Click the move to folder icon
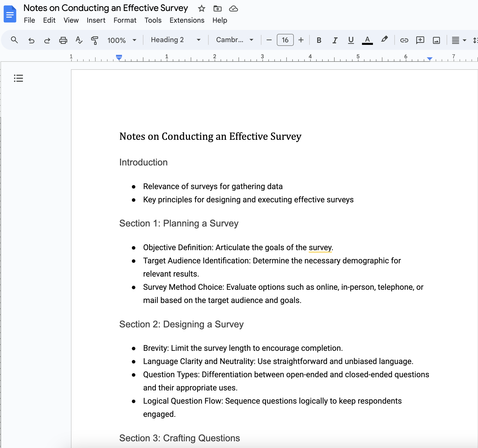The width and height of the screenshot is (478, 448). pyautogui.click(x=217, y=8)
